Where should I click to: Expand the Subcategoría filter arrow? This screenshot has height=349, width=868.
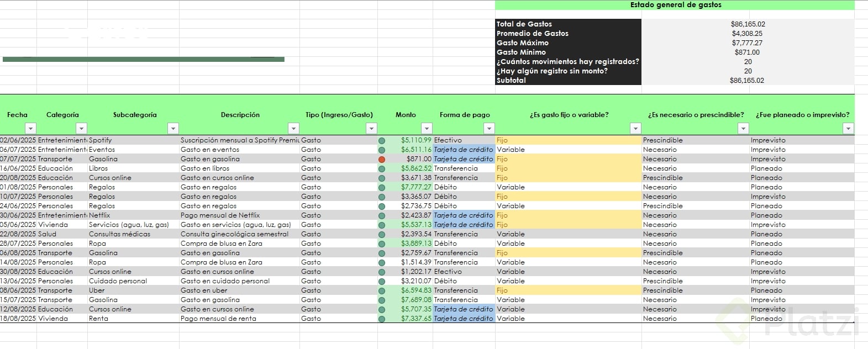[173, 129]
